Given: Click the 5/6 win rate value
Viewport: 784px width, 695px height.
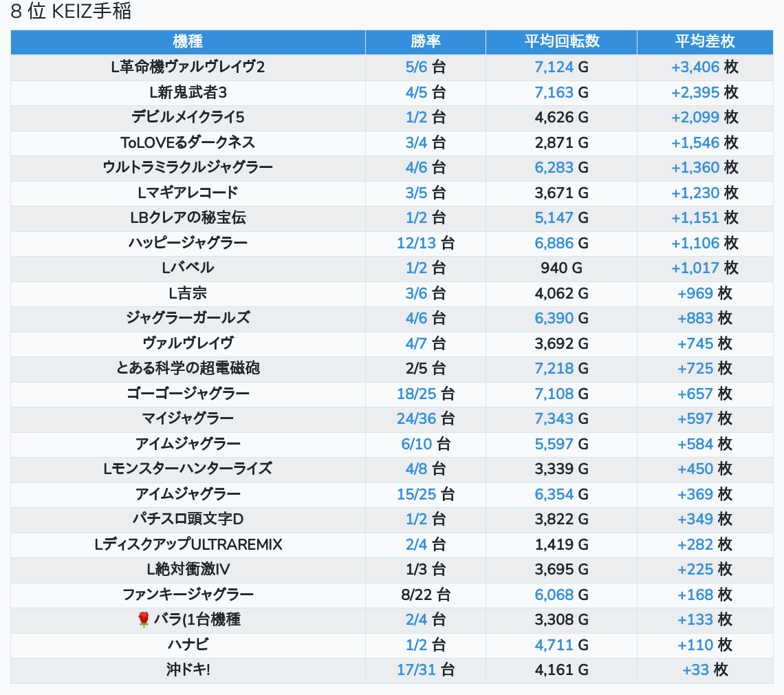Looking at the screenshot, I should 417,67.
